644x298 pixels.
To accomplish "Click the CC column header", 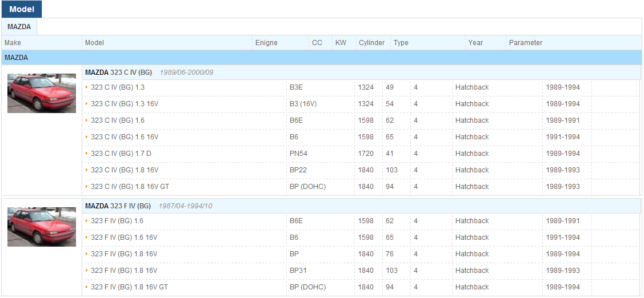I will click(317, 43).
